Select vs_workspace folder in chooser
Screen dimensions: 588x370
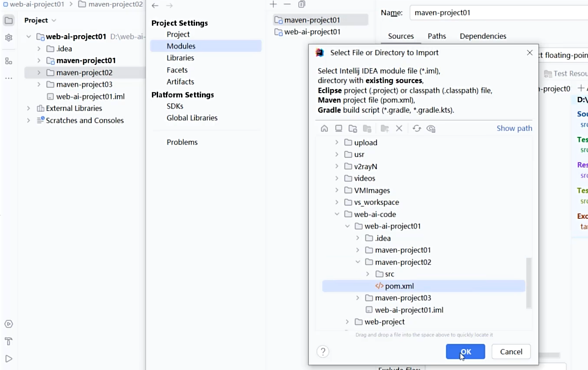click(x=377, y=202)
